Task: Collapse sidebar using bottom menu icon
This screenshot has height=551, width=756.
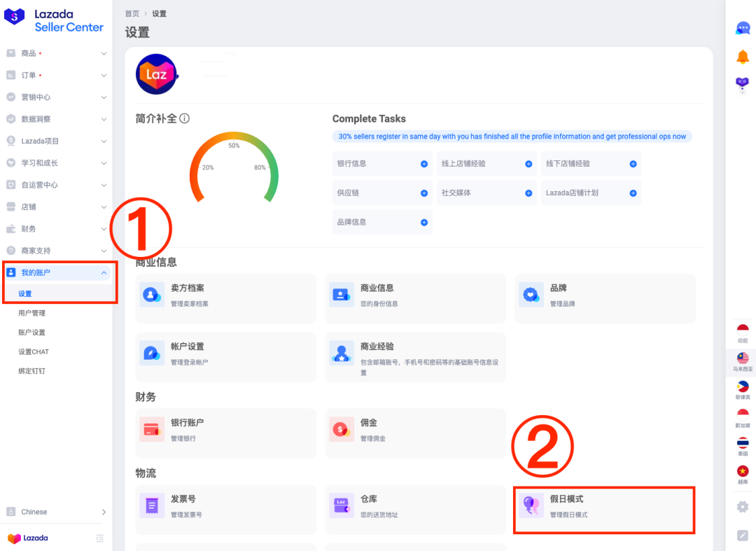Action: click(x=100, y=538)
